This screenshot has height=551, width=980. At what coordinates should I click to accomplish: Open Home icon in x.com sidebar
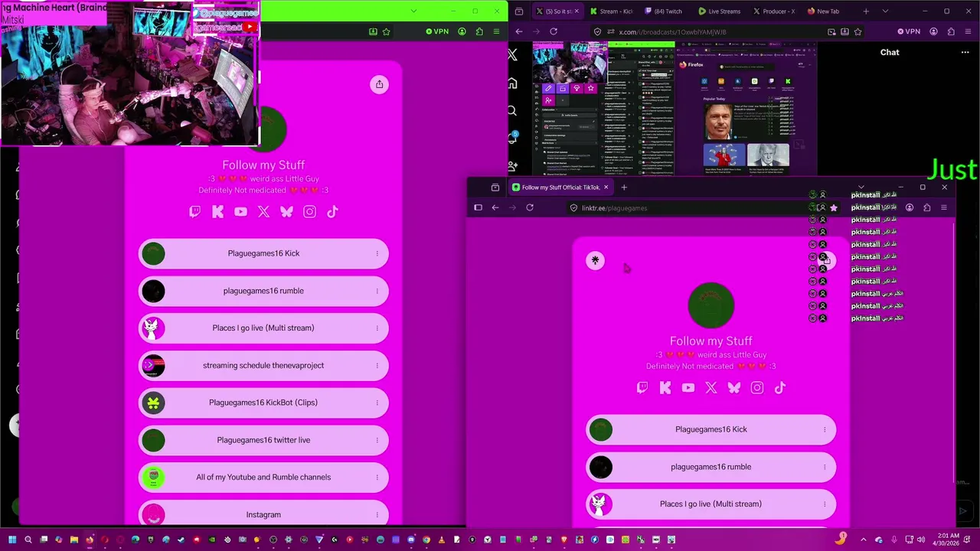(512, 83)
